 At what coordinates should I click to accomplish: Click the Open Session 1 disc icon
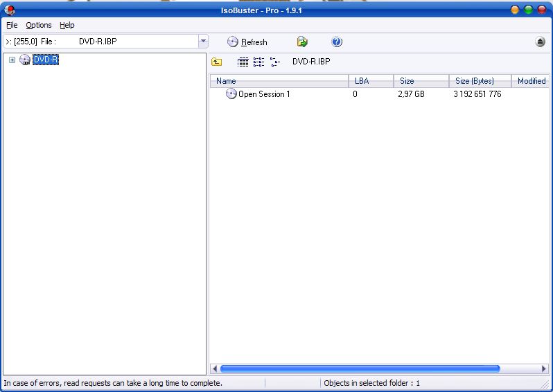(x=231, y=93)
